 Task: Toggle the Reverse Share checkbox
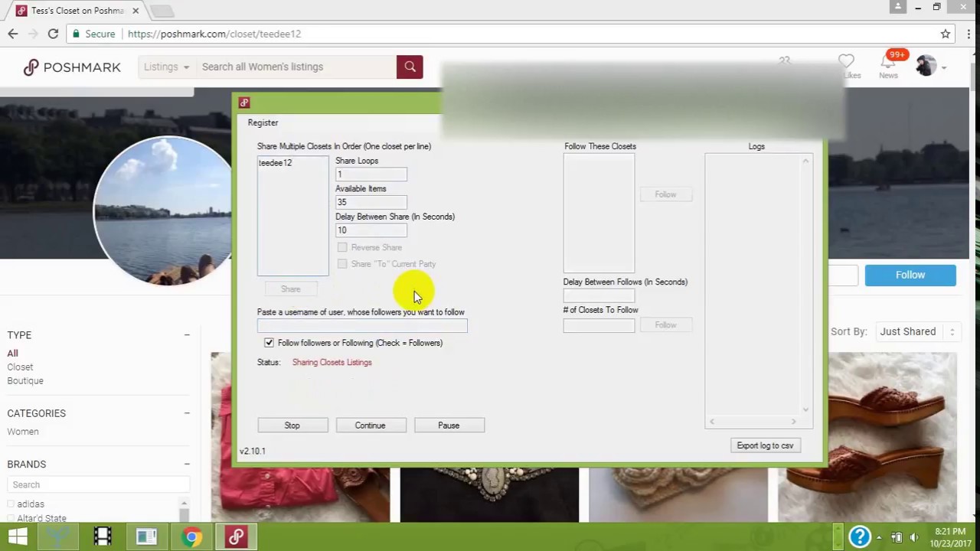pyautogui.click(x=342, y=247)
